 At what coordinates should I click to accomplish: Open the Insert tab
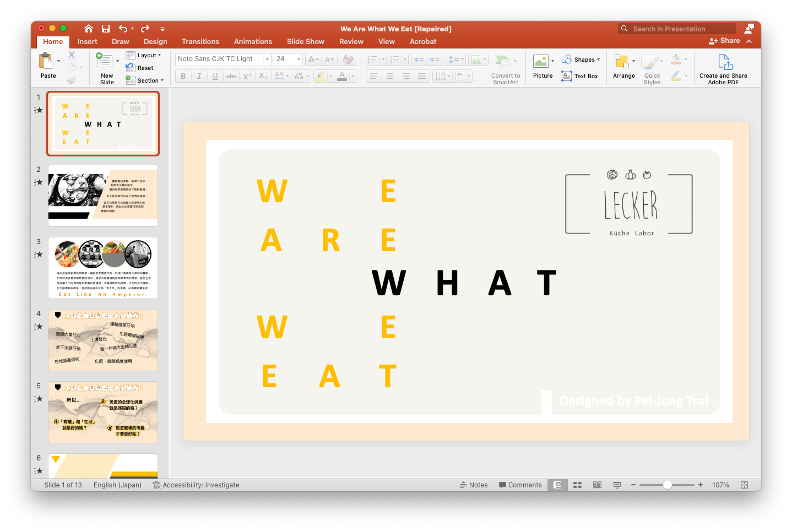(88, 41)
